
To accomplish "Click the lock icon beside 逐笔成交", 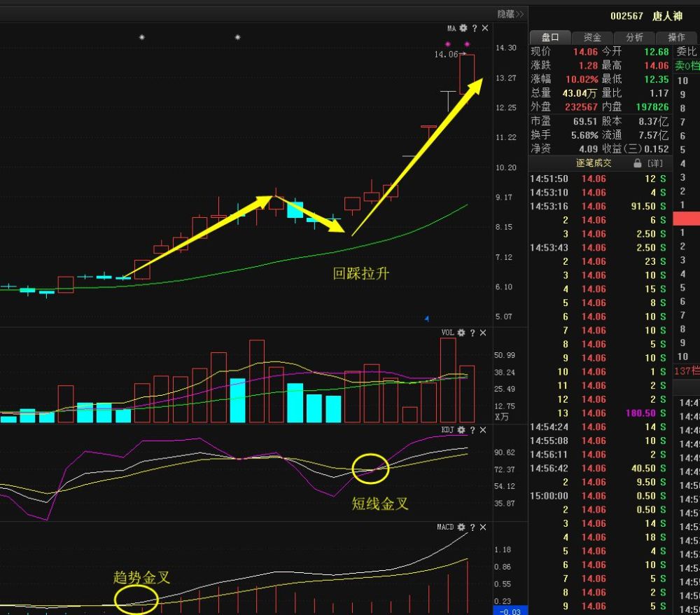I will [638, 163].
